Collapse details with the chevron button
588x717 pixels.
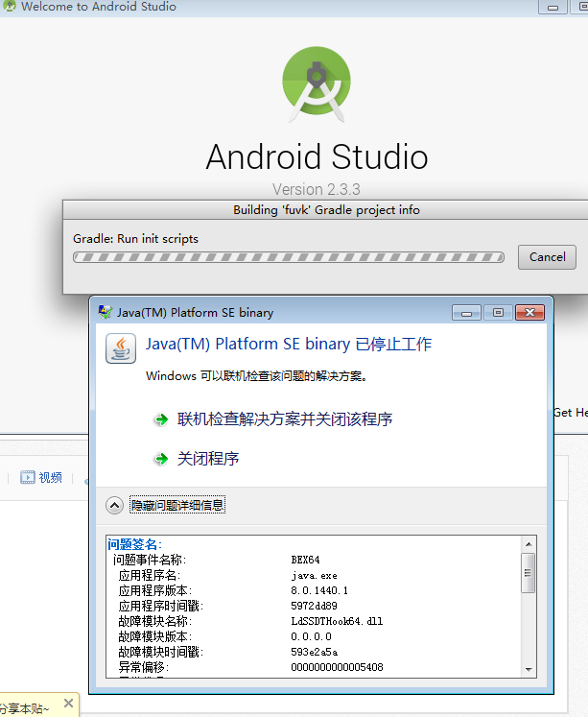click(x=115, y=505)
